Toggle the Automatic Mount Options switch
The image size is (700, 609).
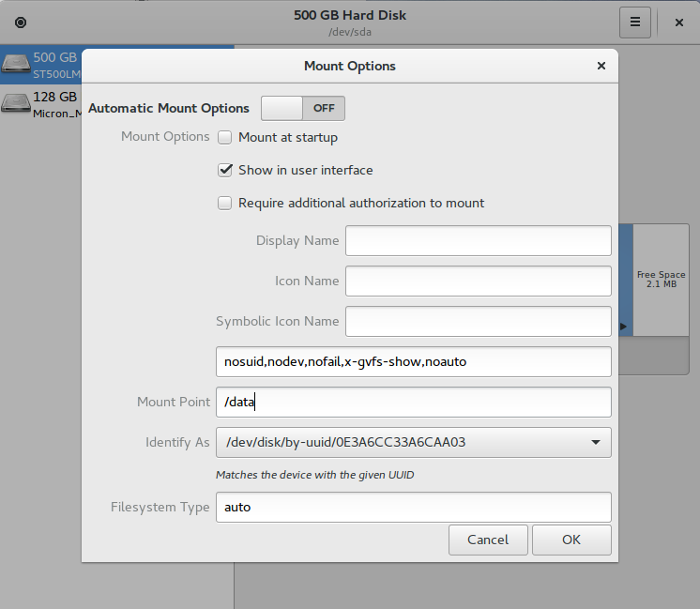point(303,108)
